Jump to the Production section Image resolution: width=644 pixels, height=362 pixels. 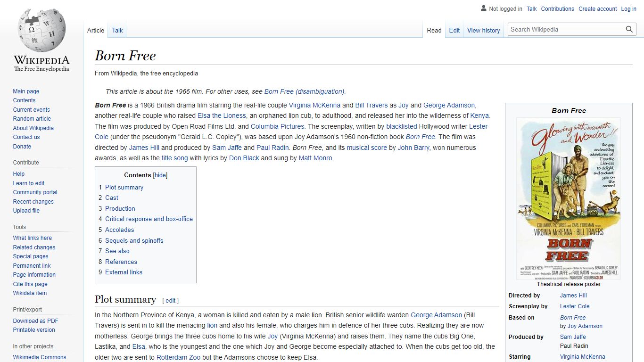tap(120, 208)
